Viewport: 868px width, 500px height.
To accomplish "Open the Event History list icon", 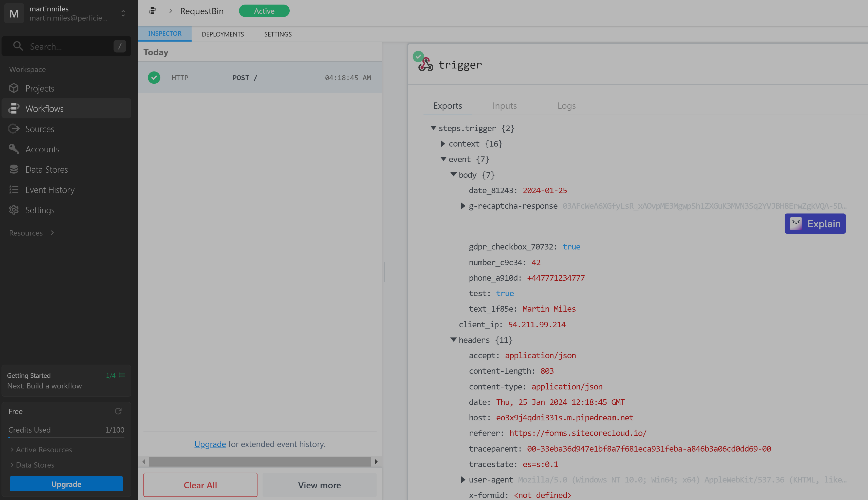I will click(14, 190).
